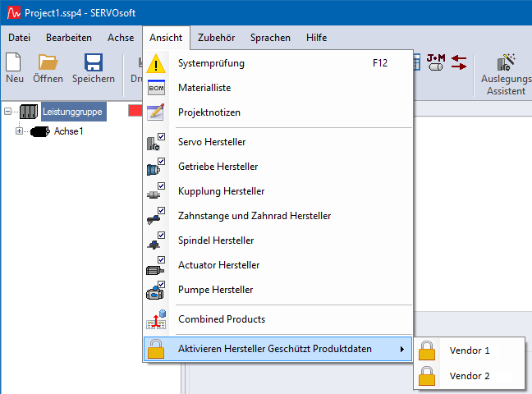Collapse the Leistunggruppe tree node

point(7,112)
